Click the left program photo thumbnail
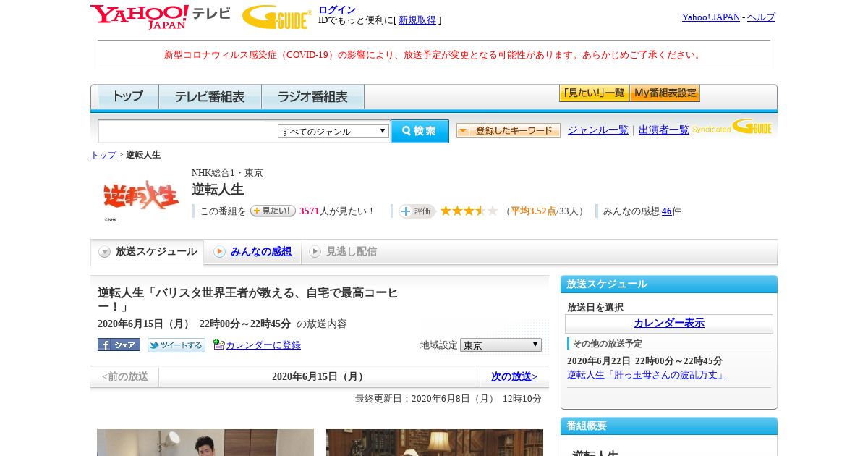The width and height of the screenshot is (868, 456). click(x=205, y=442)
